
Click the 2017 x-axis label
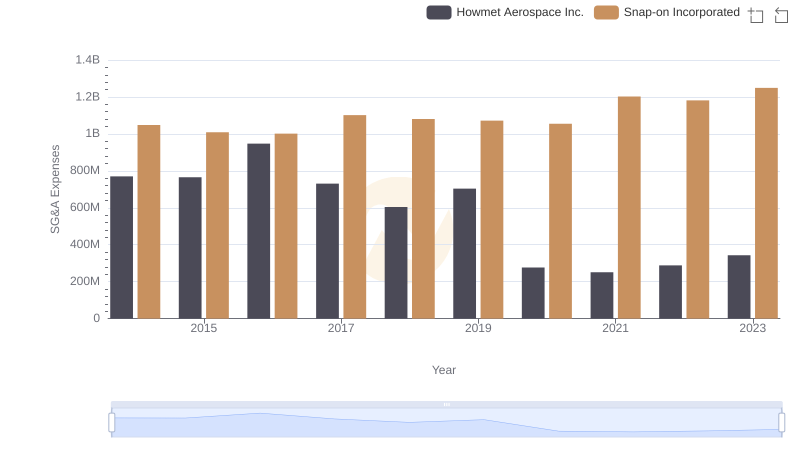pyautogui.click(x=341, y=328)
